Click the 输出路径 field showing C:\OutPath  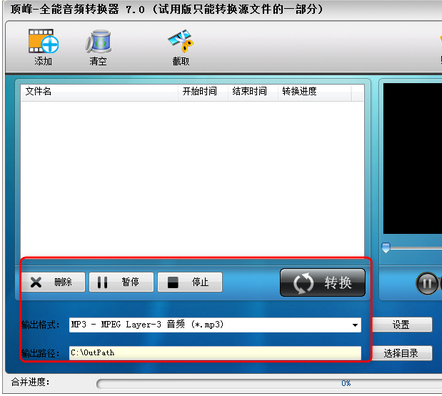coord(215,353)
